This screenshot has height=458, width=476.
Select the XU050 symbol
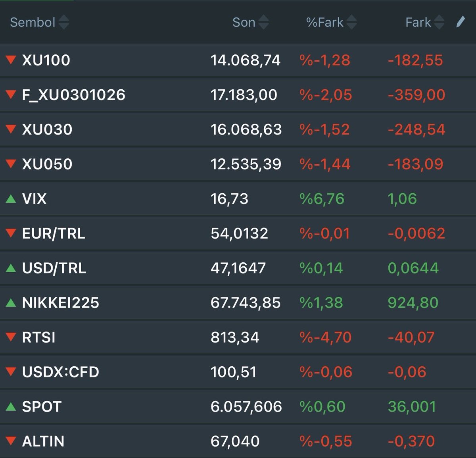(47, 164)
